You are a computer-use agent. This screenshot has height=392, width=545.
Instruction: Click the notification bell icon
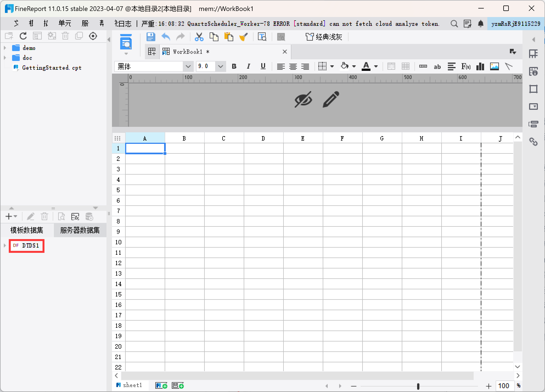pyautogui.click(x=481, y=24)
